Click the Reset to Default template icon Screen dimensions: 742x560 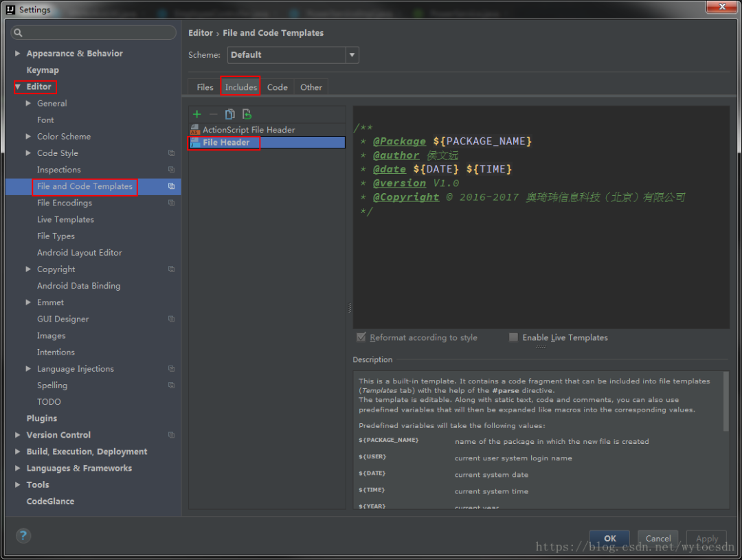(247, 114)
